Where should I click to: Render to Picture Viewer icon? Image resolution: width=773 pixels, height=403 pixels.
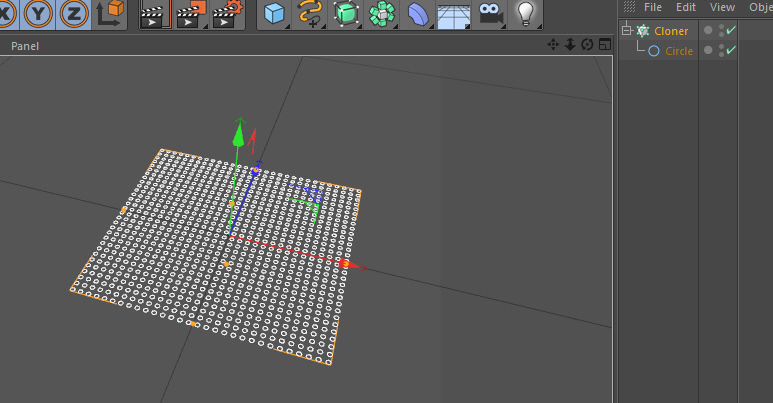[191, 14]
